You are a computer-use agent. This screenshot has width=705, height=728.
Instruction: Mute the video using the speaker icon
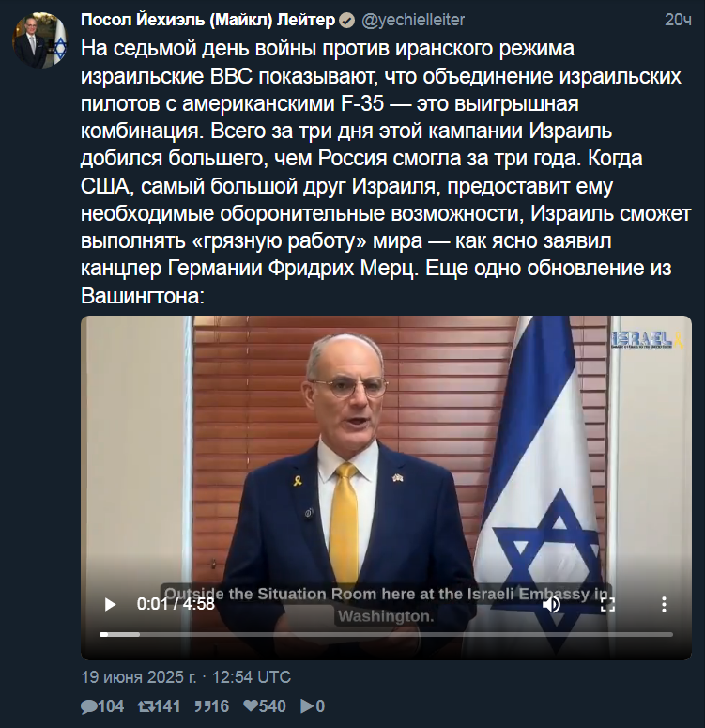point(552,605)
